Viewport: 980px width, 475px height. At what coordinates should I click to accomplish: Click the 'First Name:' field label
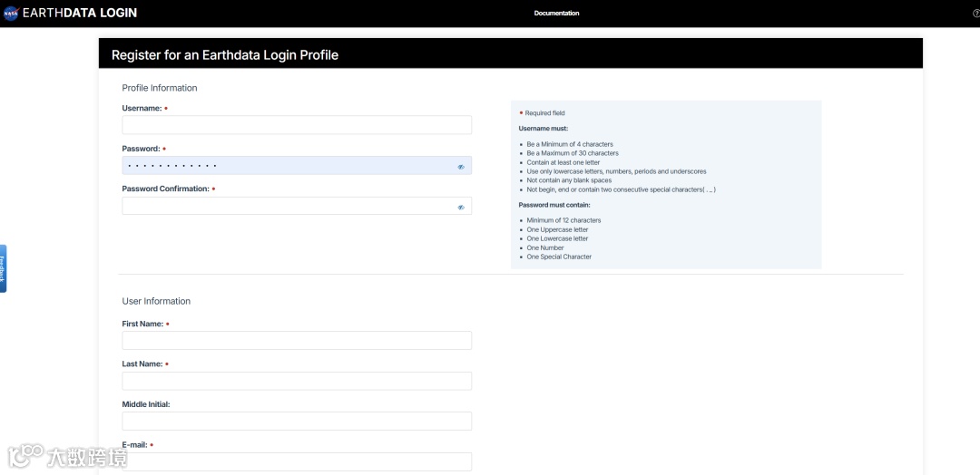[x=142, y=324]
